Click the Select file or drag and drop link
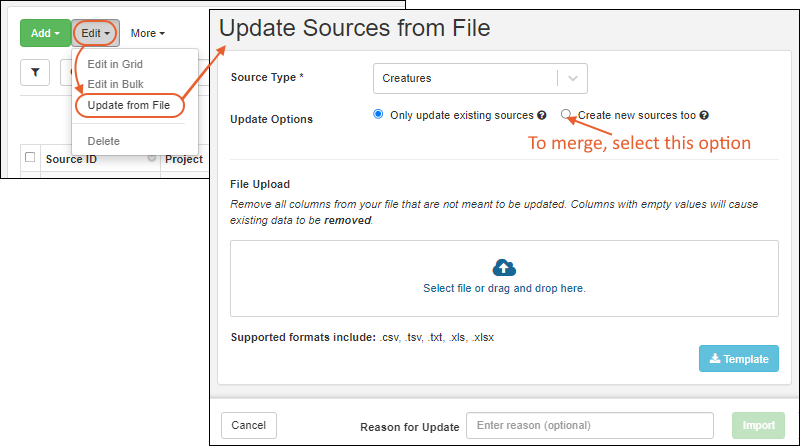This screenshot has height=446, width=800. click(504, 288)
